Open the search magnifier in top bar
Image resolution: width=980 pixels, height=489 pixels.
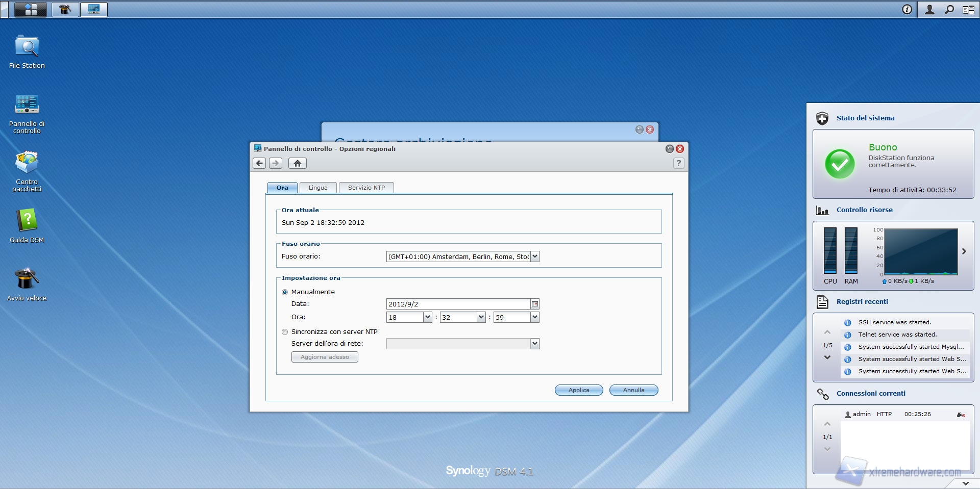(x=949, y=9)
